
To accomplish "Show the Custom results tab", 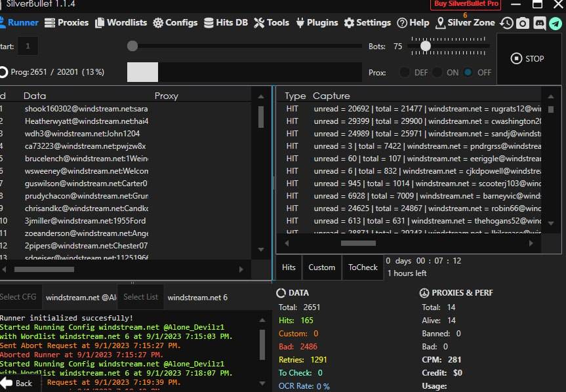I will coord(321,267).
